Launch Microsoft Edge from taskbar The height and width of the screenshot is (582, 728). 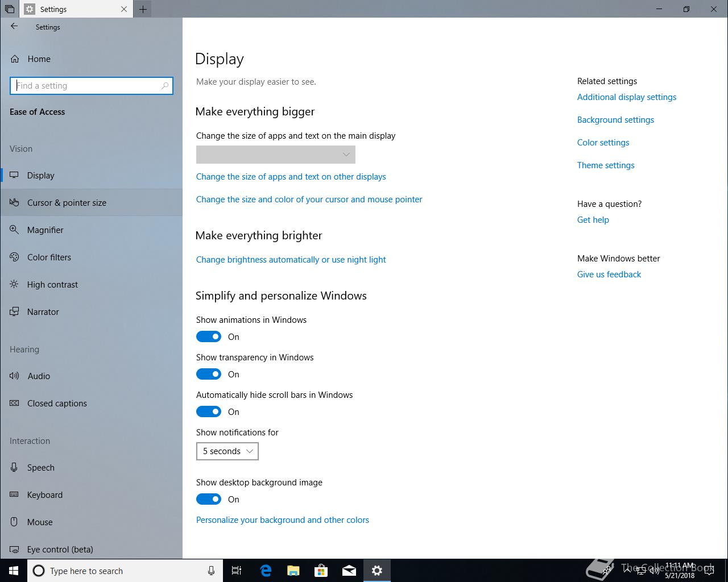(x=266, y=571)
